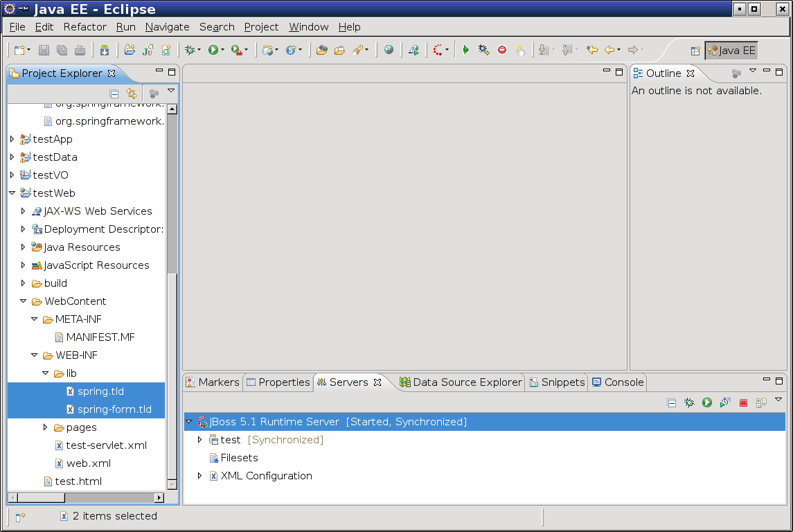Toggle Link with Editor in Project Explorer

click(x=132, y=94)
